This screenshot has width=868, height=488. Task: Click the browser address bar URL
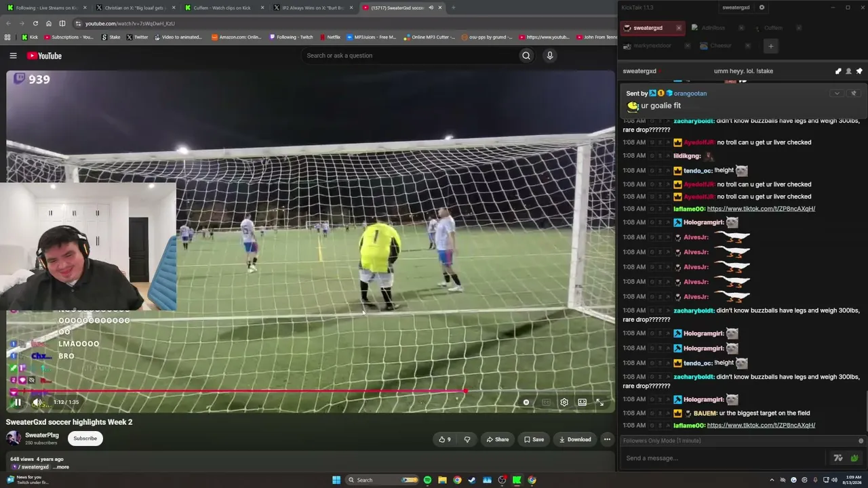[x=130, y=23]
